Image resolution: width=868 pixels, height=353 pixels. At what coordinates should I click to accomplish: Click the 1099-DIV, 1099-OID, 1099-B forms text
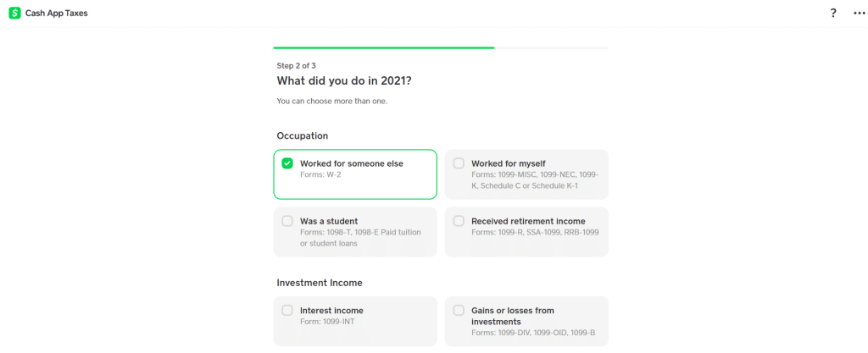click(x=533, y=333)
